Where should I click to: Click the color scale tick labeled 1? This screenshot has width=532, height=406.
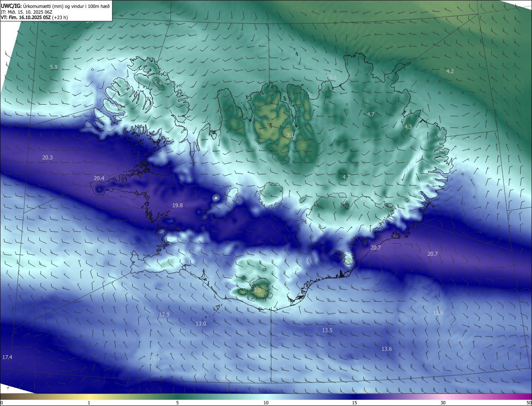pyautogui.click(x=89, y=403)
